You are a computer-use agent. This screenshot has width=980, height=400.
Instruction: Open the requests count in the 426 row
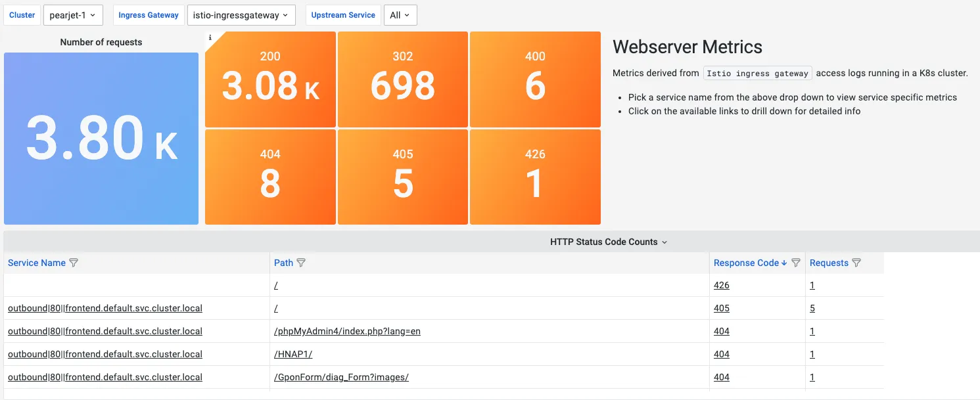click(x=812, y=285)
